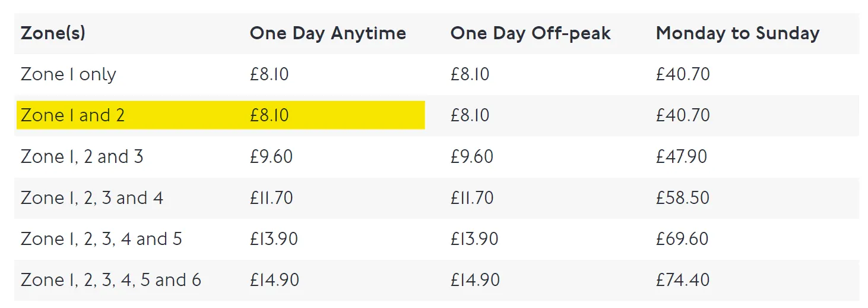Click the One Day Off-peak column header
The width and height of the screenshot is (868, 308).
(x=530, y=33)
